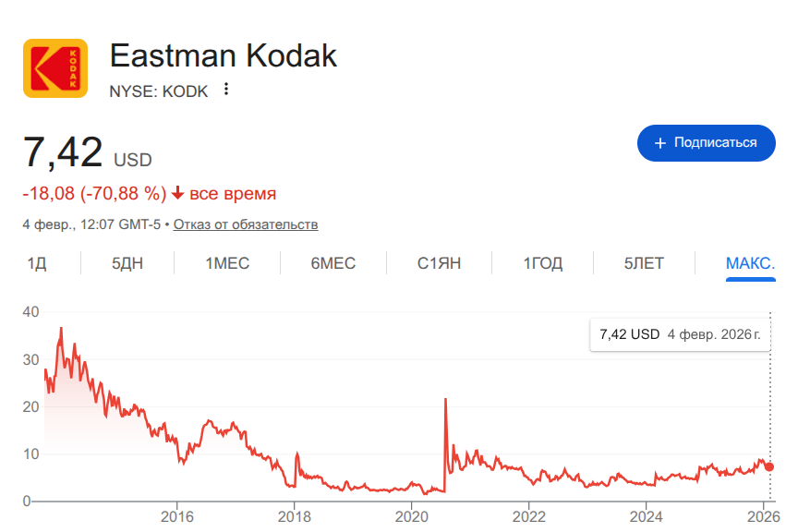Image resolution: width=798 pixels, height=532 pixels.
Task: Open the three-dot options menu beside KODK
Action: [x=225, y=91]
